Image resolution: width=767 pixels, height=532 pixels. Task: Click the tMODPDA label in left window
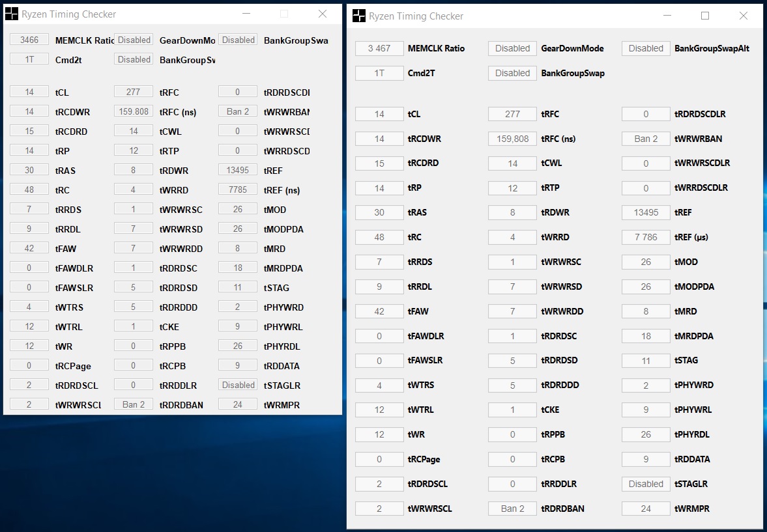(283, 229)
